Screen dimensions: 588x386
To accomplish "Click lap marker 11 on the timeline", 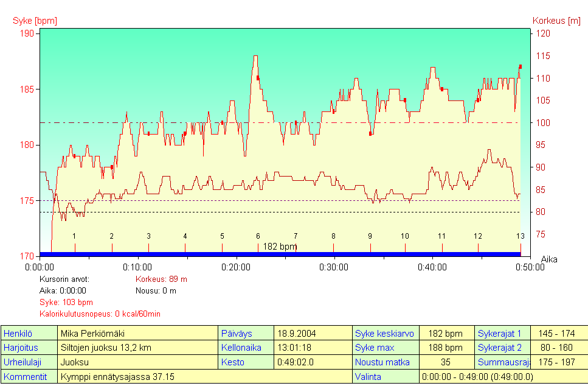I will click(x=441, y=236).
